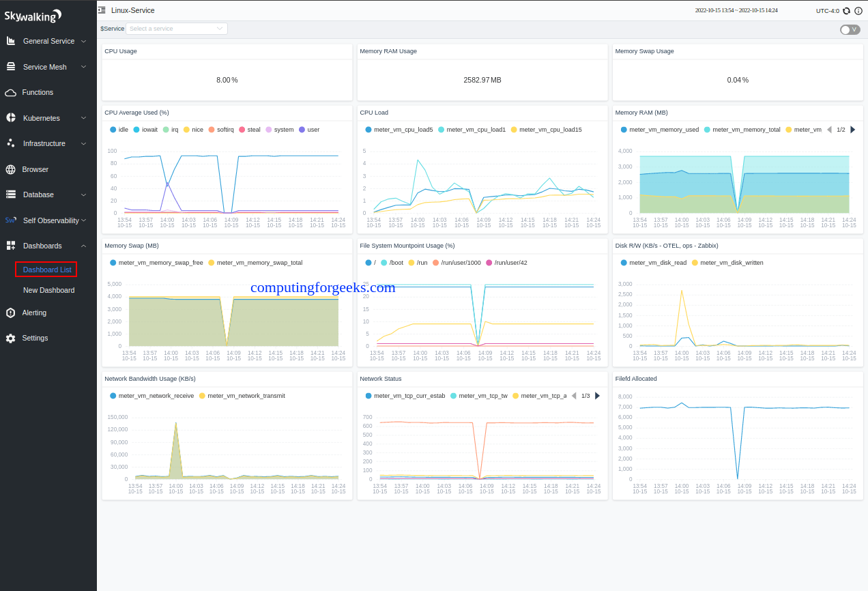Viewport: 868px width, 591px height.
Task: Click the highlighted Dashboard List link
Action: pyautogui.click(x=45, y=269)
